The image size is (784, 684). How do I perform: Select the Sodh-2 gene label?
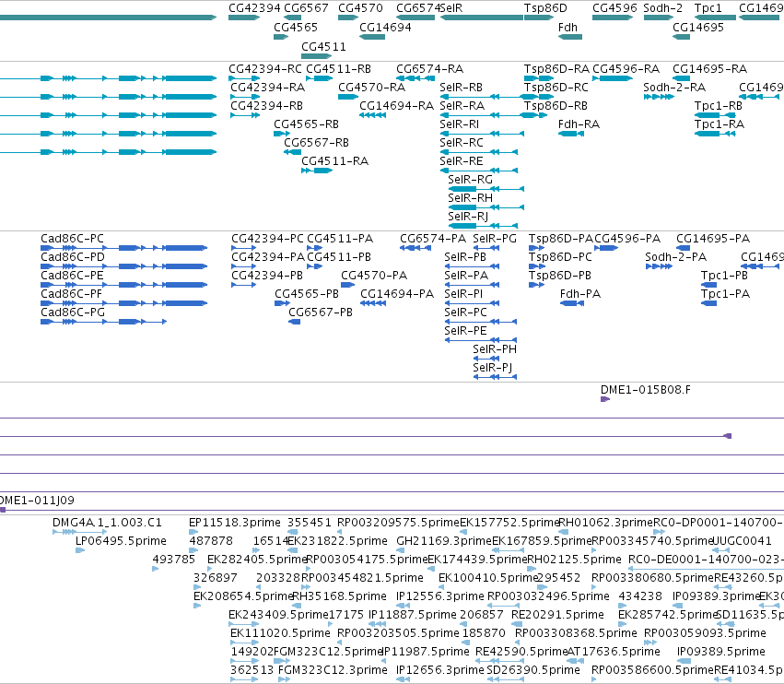[x=662, y=8]
